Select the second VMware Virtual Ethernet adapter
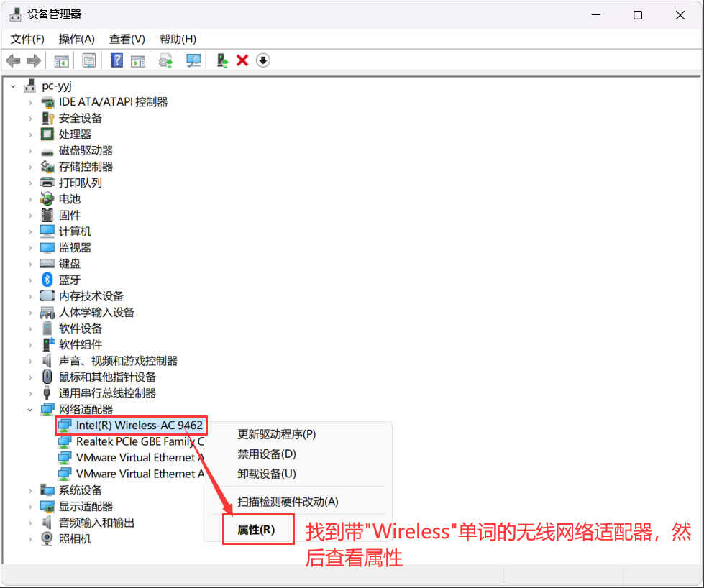The width and height of the screenshot is (704, 588). tap(140, 474)
